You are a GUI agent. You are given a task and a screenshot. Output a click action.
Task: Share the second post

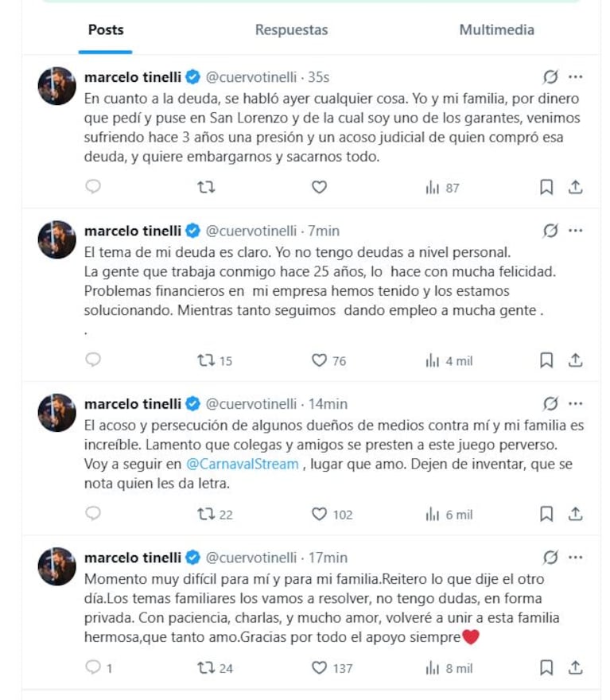coord(575,360)
